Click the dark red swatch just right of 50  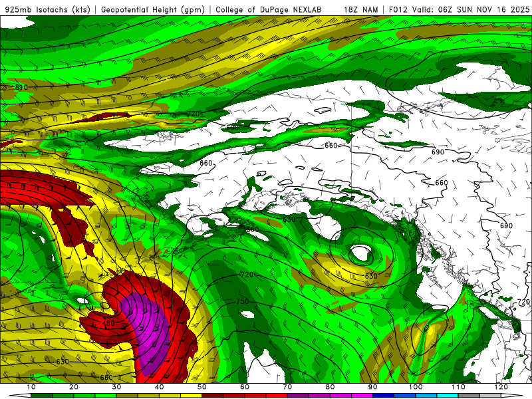pyautogui.click(x=212, y=396)
